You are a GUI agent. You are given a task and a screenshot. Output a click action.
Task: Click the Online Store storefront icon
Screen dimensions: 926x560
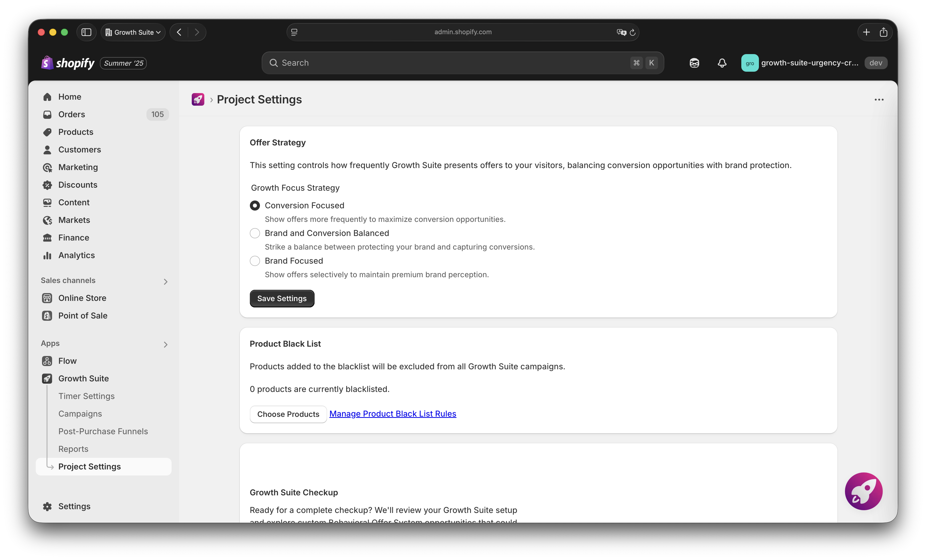(47, 298)
